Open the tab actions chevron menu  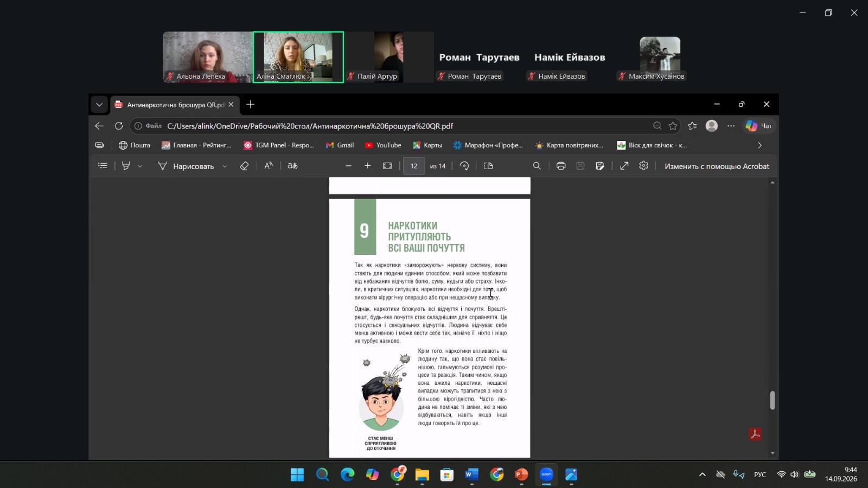click(99, 105)
